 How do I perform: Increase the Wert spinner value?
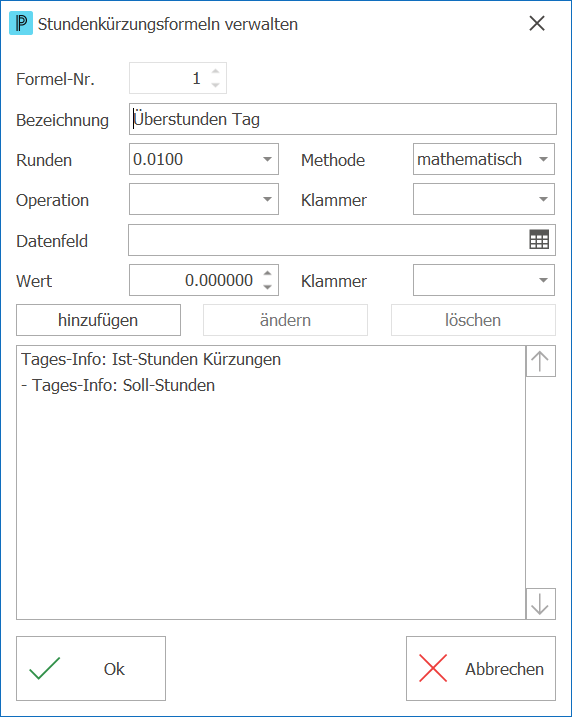click(x=267, y=273)
